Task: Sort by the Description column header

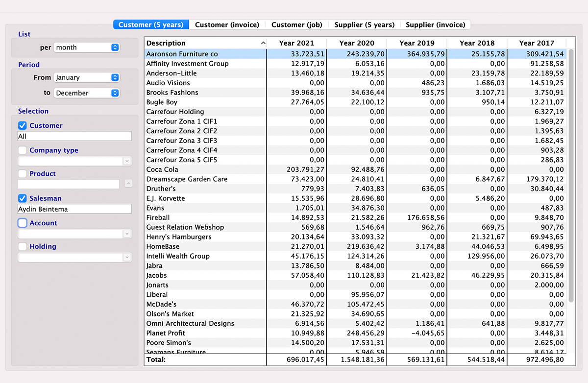Action: pos(205,43)
